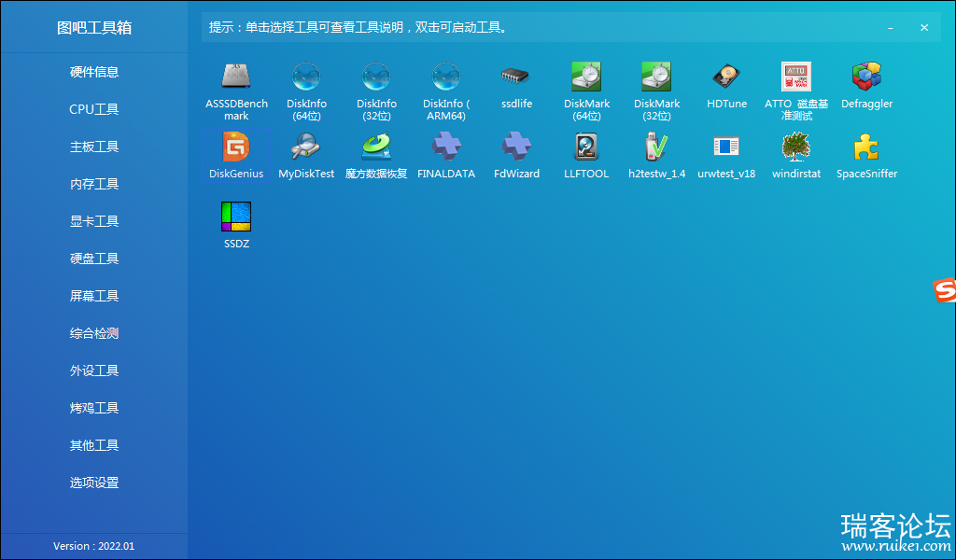Viewport: 956px width, 560px height.
Task: Click the 图吧工具箱 title text
Action: (x=94, y=28)
